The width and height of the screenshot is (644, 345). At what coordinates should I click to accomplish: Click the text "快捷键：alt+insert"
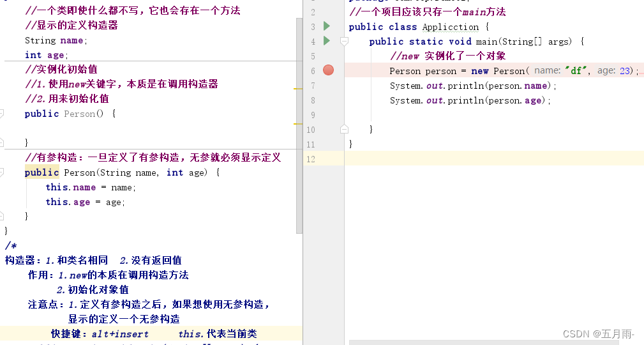(x=100, y=333)
